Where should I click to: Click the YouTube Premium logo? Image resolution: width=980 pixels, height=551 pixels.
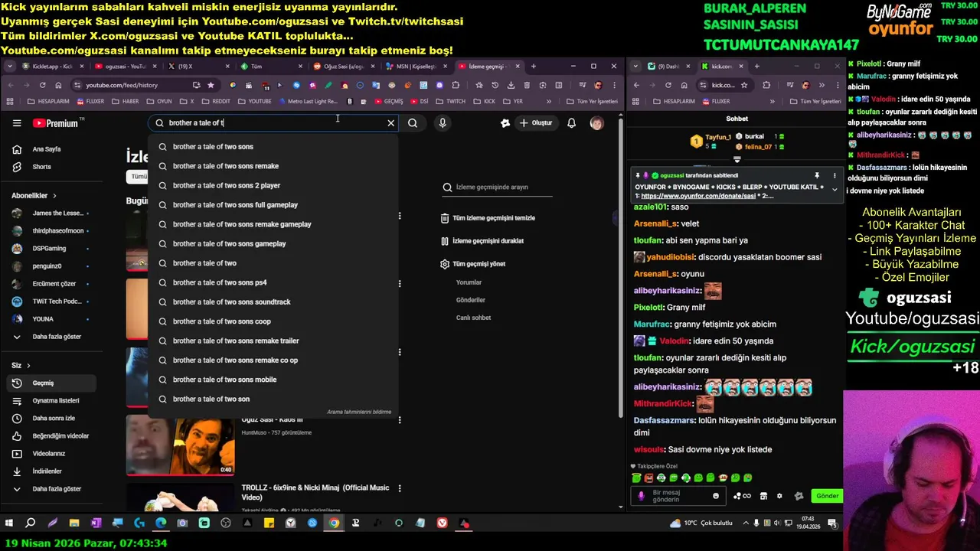coord(55,122)
